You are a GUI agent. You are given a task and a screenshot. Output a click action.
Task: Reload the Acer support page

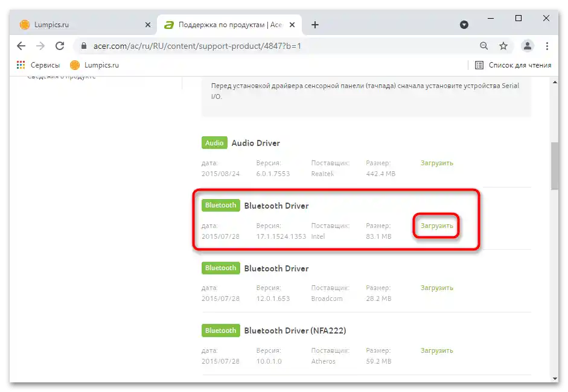click(60, 46)
